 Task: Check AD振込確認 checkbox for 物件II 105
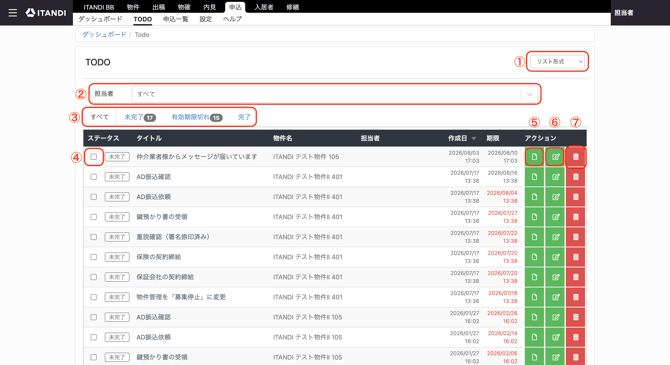[x=94, y=317]
